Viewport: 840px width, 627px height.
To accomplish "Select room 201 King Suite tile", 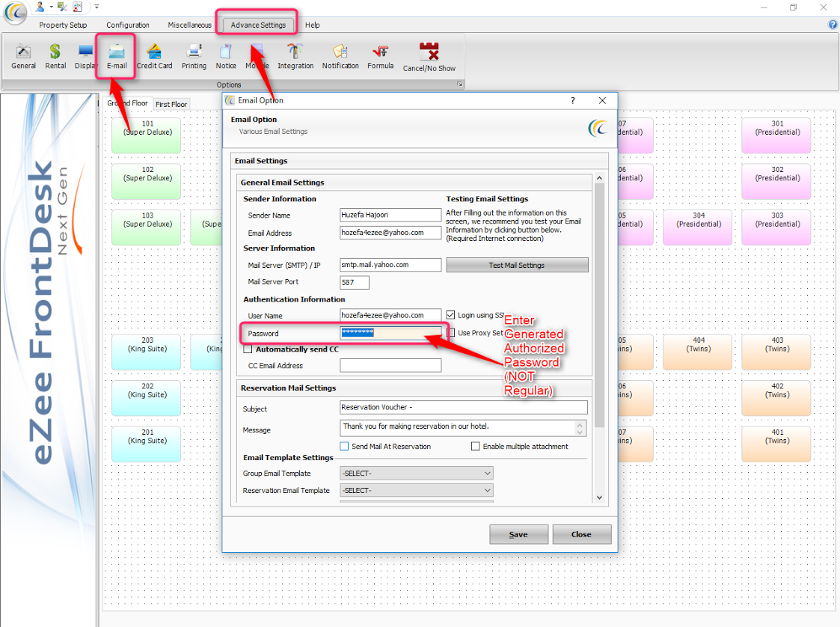I will tap(147, 444).
